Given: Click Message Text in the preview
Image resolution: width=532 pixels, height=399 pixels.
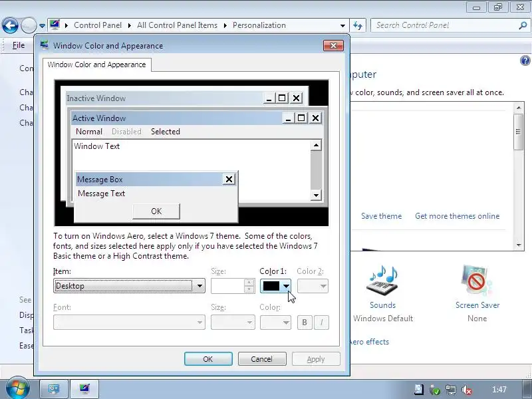Looking at the screenshot, I should pos(101,194).
